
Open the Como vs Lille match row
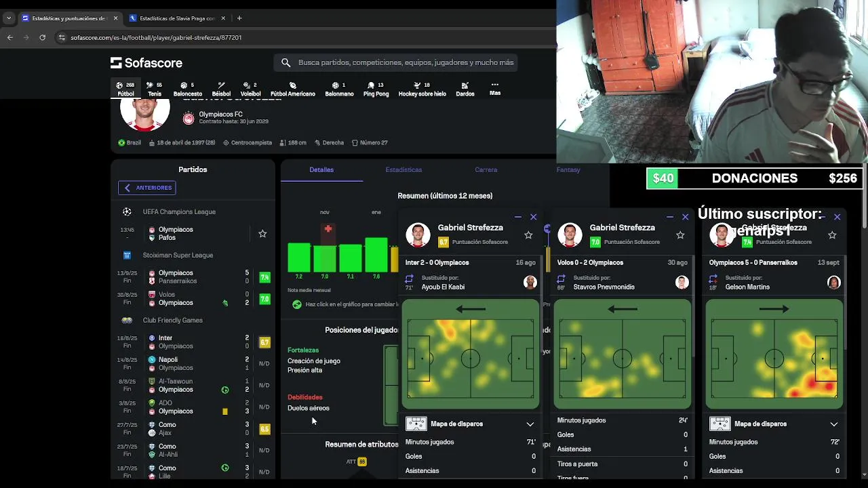[x=193, y=472]
